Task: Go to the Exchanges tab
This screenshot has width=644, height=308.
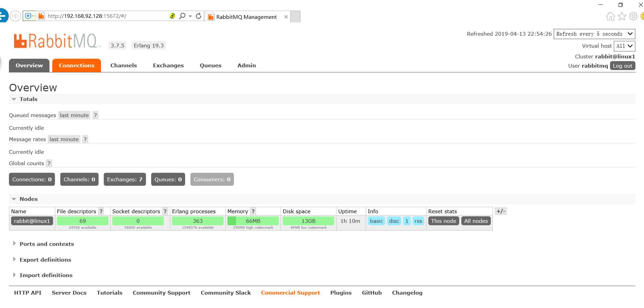Action: click(168, 66)
